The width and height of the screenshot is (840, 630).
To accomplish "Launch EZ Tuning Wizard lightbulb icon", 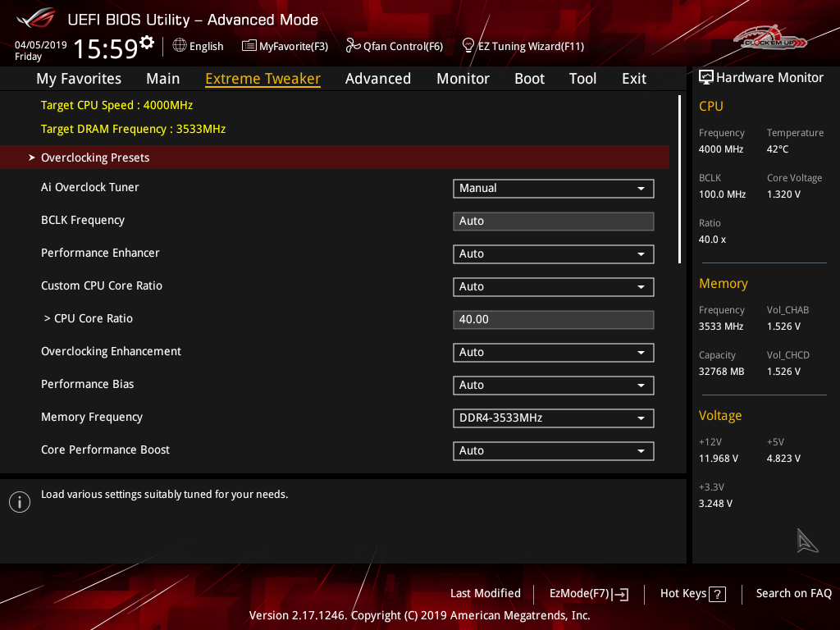I will point(468,45).
